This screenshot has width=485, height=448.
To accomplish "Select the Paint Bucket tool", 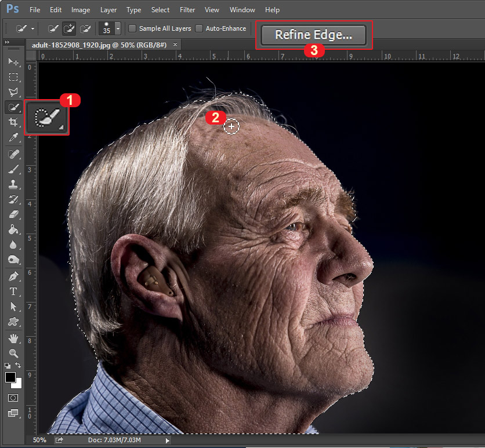I will [13, 230].
